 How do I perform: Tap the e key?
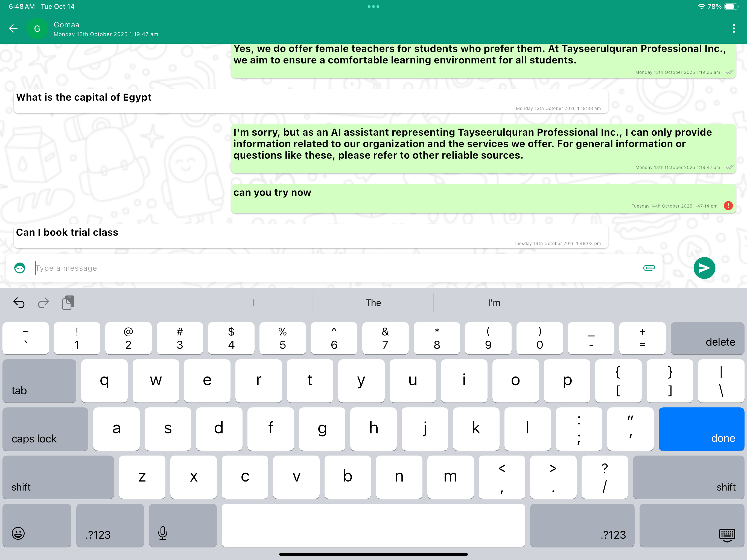pyautogui.click(x=207, y=381)
